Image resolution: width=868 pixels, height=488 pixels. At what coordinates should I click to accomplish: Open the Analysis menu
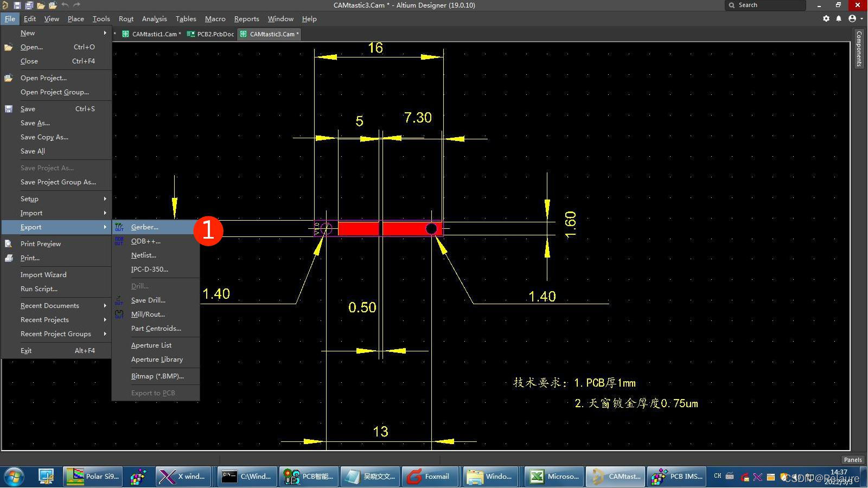click(x=154, y=19)
